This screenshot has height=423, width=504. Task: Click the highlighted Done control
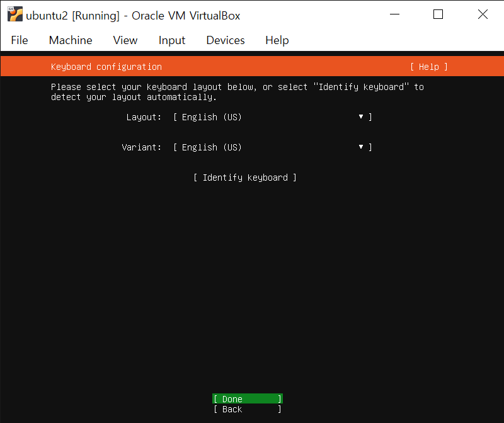(247, 398)
